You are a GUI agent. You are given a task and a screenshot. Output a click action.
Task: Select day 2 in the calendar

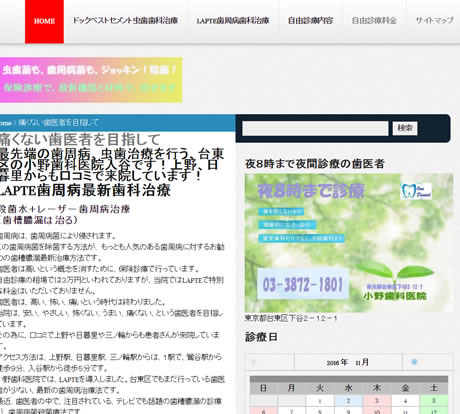tap(348, 401)
